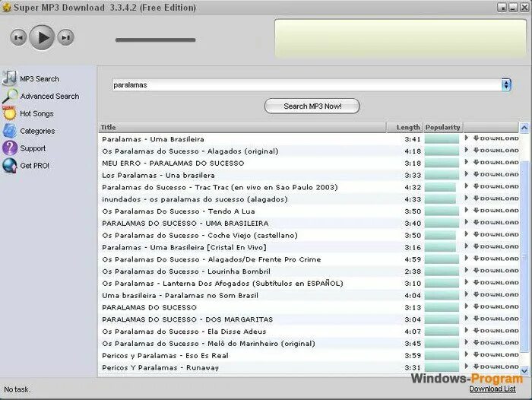Image resolution: width=532 pixels, height=400 pixels.
Task: Click the 4:59 length cell
Action: pyautogui.click(x=413, y=259)
